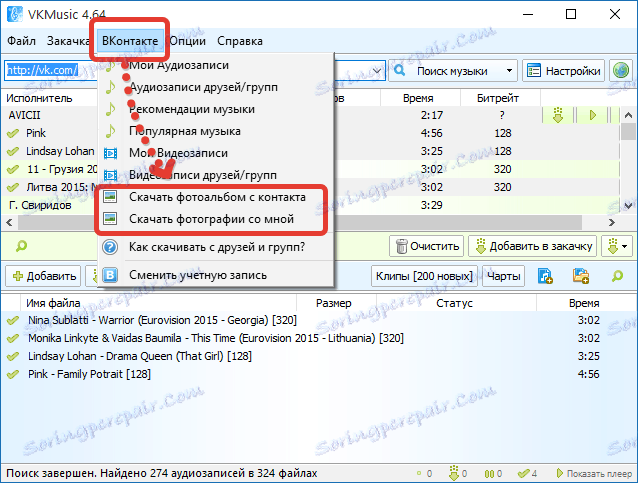The image size is (638, 483).
Task: Open the Закачка menu
Action: pyautogui.click(x=68, y=41)
